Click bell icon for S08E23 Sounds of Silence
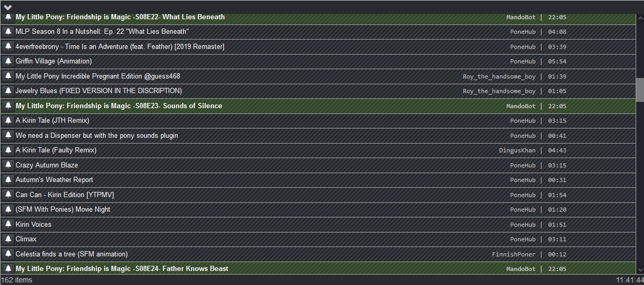The image size is (644, 285). (8, 106)
